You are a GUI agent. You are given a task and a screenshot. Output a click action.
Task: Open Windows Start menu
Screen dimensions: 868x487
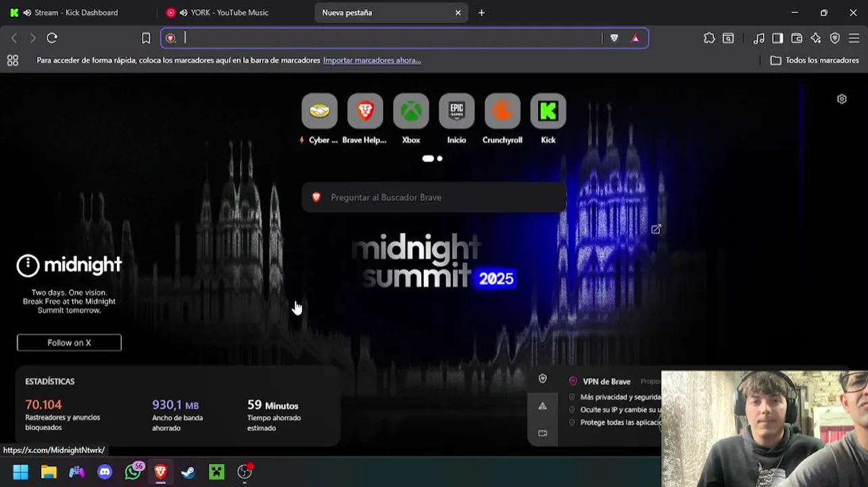[x=21, y=472]
